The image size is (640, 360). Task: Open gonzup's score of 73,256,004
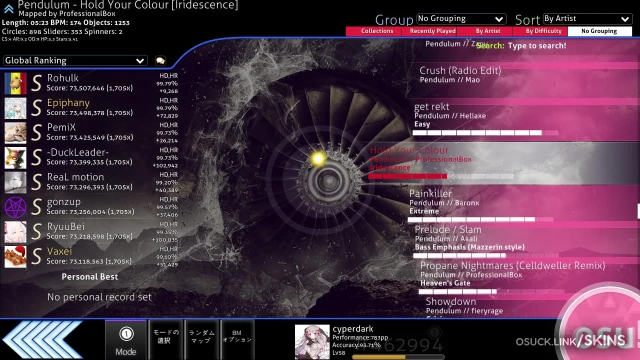(91, 207)
